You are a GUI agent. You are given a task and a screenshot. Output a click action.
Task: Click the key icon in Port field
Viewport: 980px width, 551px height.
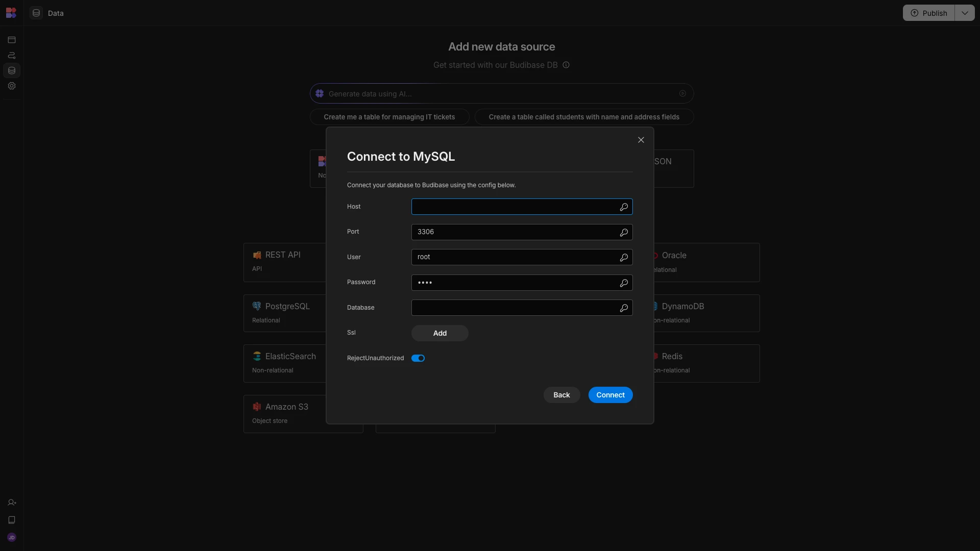[x=624, y=232]
